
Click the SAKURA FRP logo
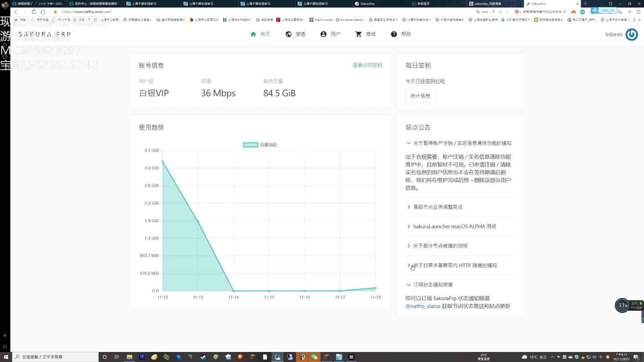(x=45, y=34)
